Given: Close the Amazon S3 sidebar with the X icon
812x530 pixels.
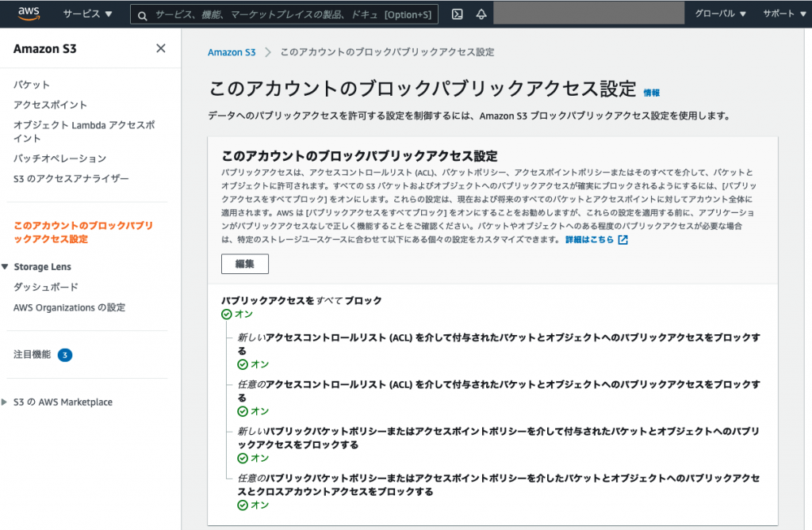Looking at the screenshot, I should pos(160,48).
